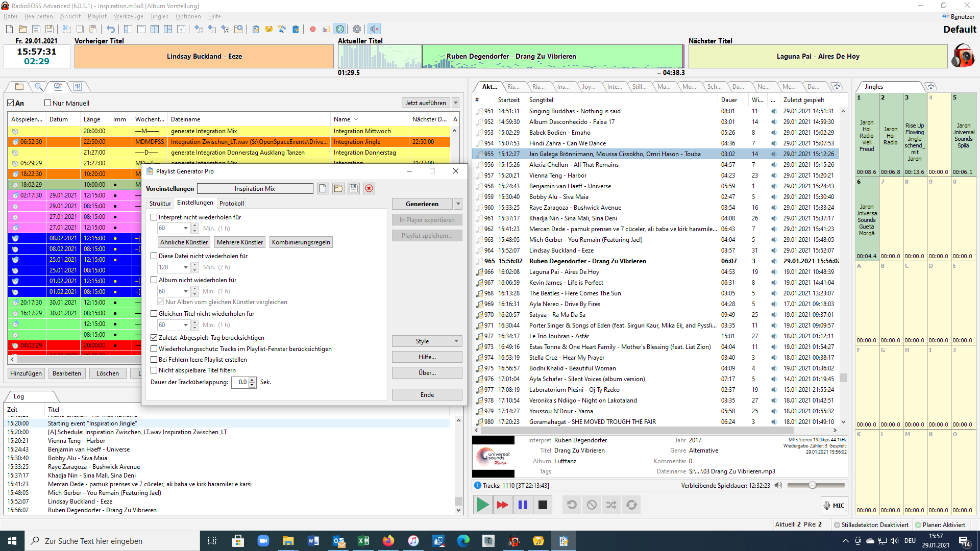Image resolution: width=980 pixels, height=551 pixels.
Task: Open the Jingles menu in menu bar
Action: tap(159, 16)
